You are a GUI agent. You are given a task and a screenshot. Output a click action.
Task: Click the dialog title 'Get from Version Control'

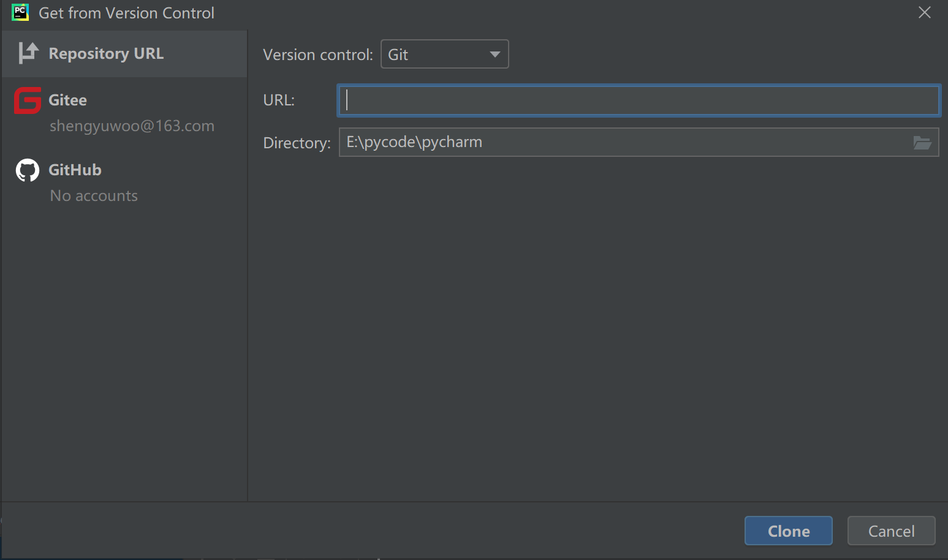126,13
